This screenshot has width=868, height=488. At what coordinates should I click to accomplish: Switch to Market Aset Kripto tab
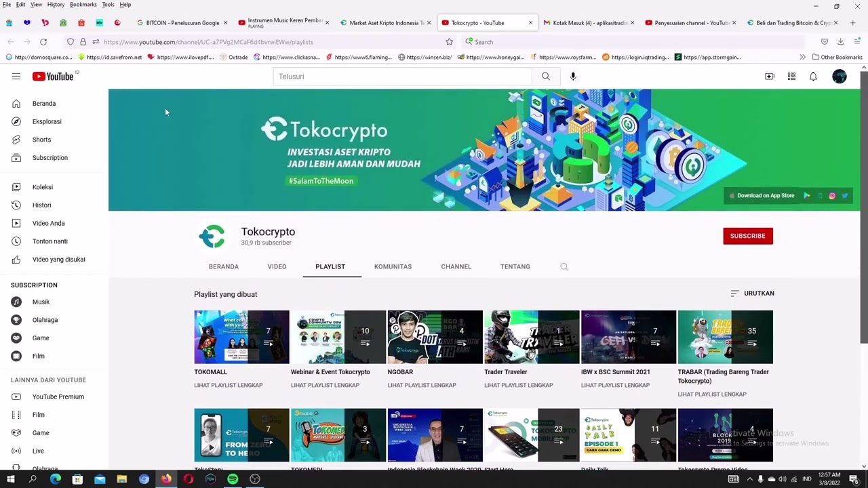click(x=385, y=23)
